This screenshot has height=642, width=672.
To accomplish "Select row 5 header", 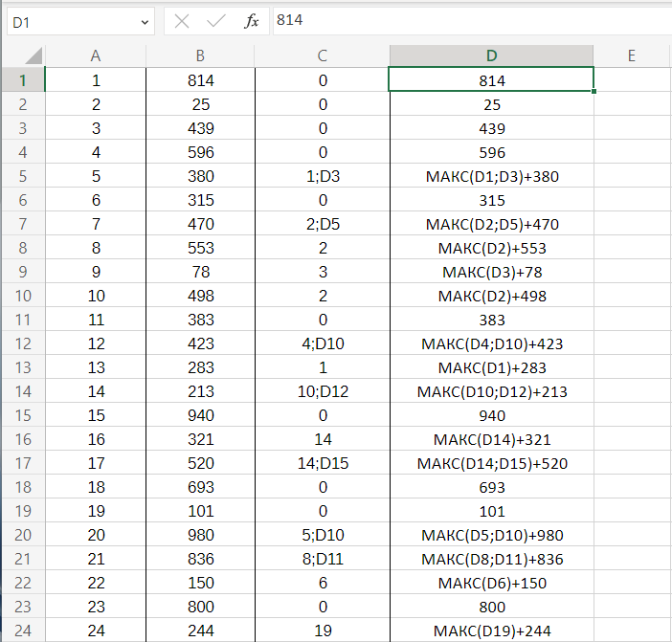I will [x=23, y=176].
